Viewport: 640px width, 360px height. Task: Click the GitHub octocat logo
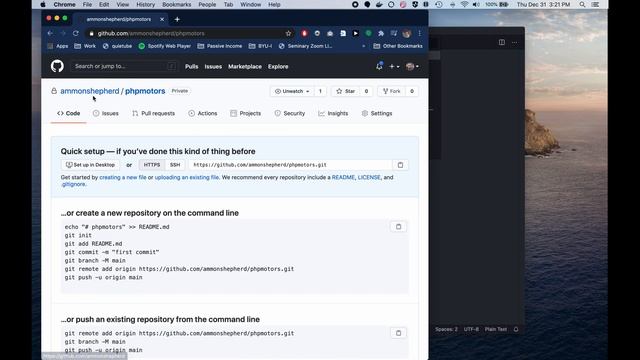point(57,66)
